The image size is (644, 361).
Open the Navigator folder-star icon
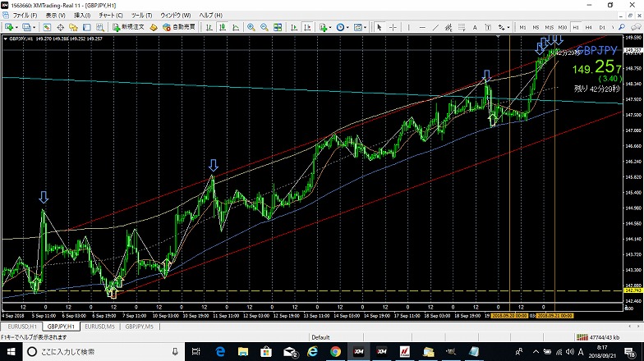click(73, 27)
